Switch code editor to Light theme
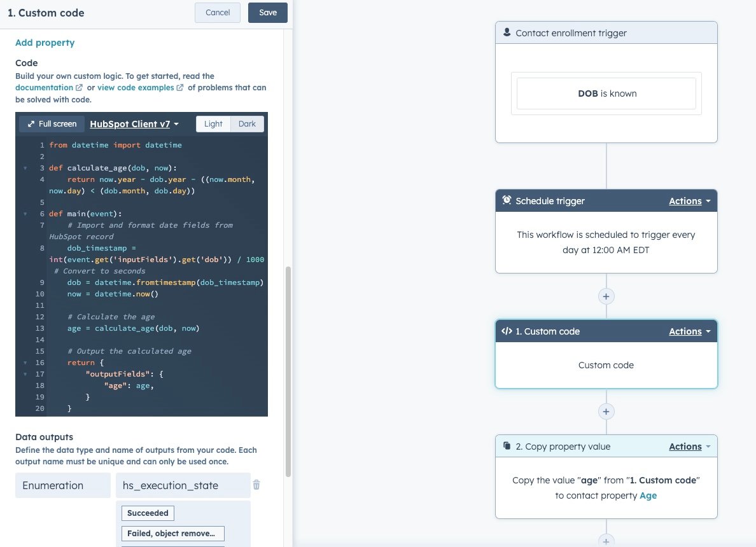Screen dimensions: 756x547 213,123
